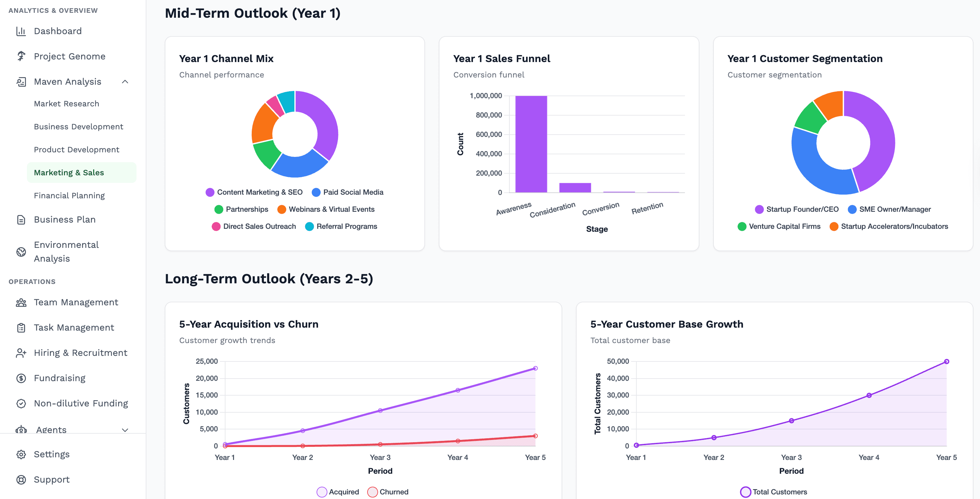The image size is (980, 499).
Task: Open the Financial Planning subpage
Action: [x=69, y=196]
